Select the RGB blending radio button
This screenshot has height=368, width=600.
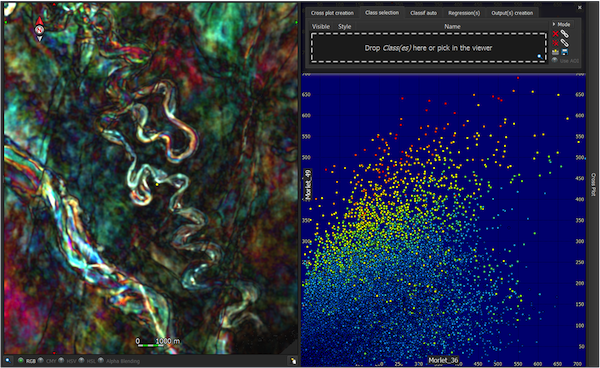[21, 360]
